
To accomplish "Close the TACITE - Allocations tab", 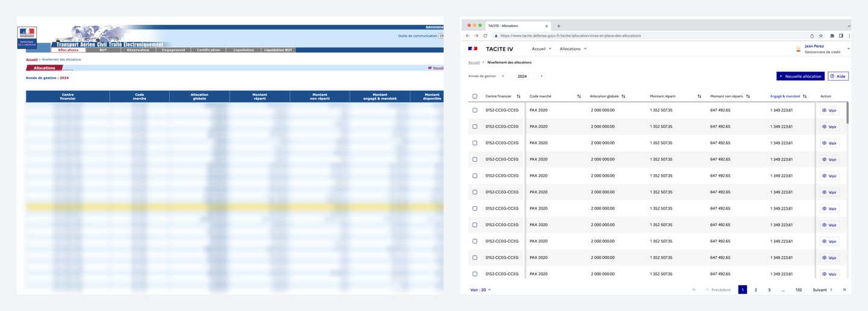I will coord(547,26).
